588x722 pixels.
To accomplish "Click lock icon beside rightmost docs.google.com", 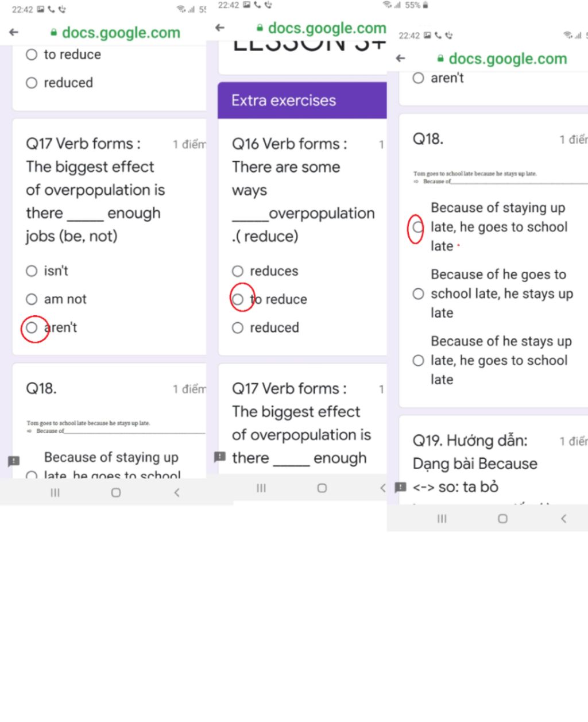I will 440,59.
